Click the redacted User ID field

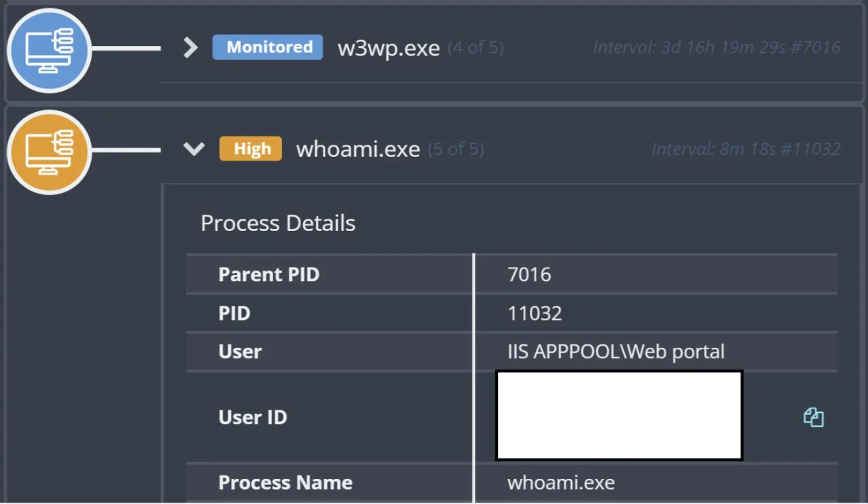click(x=618, y=415)
